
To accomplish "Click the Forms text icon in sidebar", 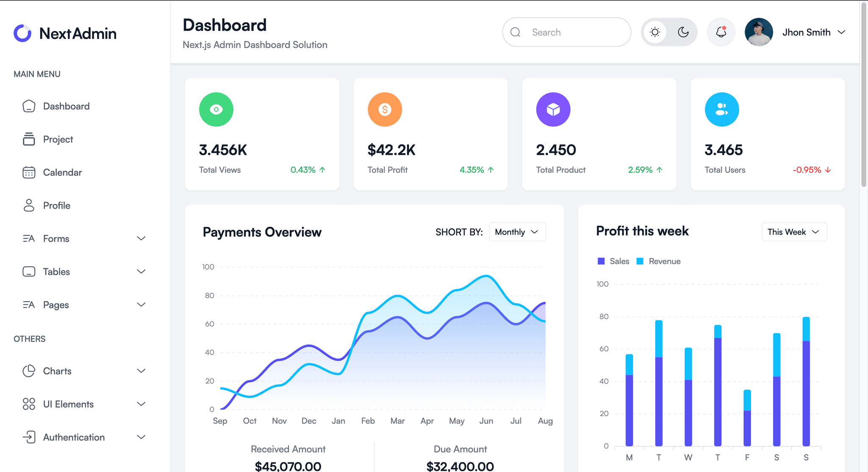I will tap(29, 238).
